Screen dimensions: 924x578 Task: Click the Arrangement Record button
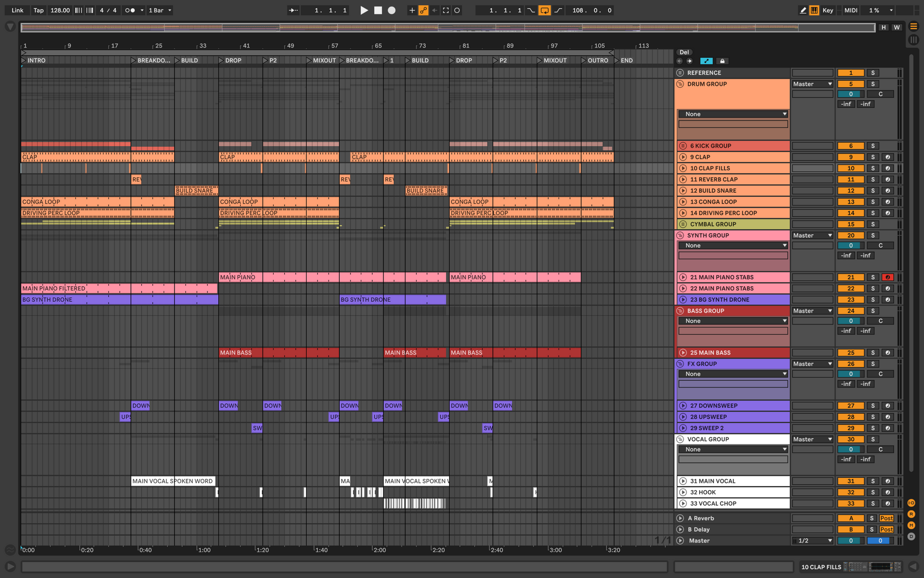pyautogui.click(x=392, y=10)
